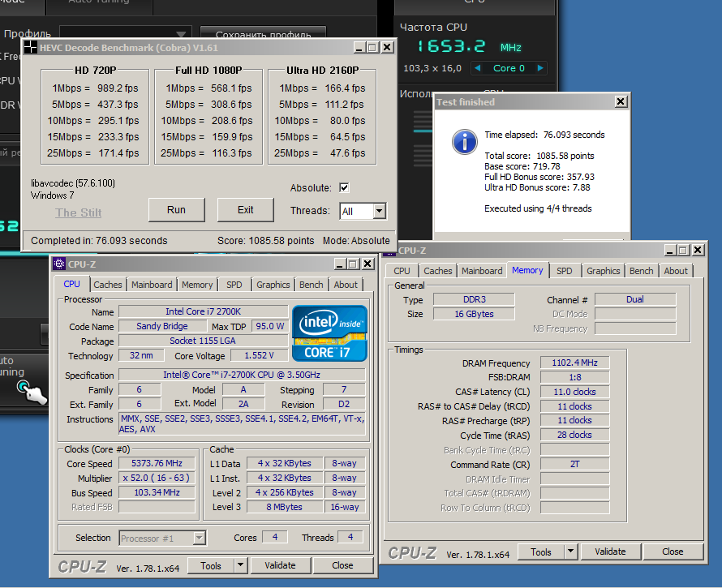Open the Threads dropdown set to All
This screenshot has width=722, height=588.
tap(379, 211)
